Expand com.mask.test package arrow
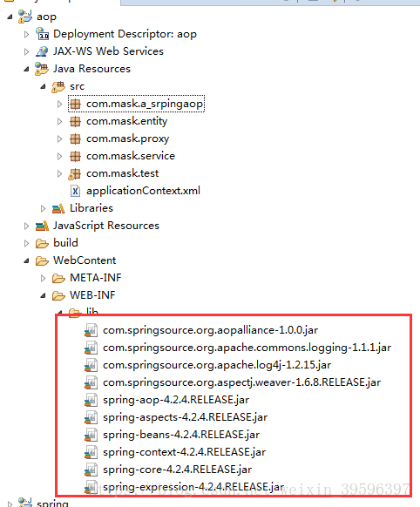This screenshot has width=420, height=507. click(x=59, y=174)
